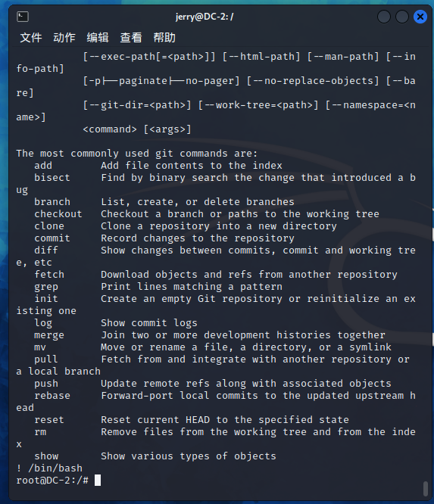Open the 文件 (File) menu
The width and height of the screenshot is (434, 504).
(31, 38)
